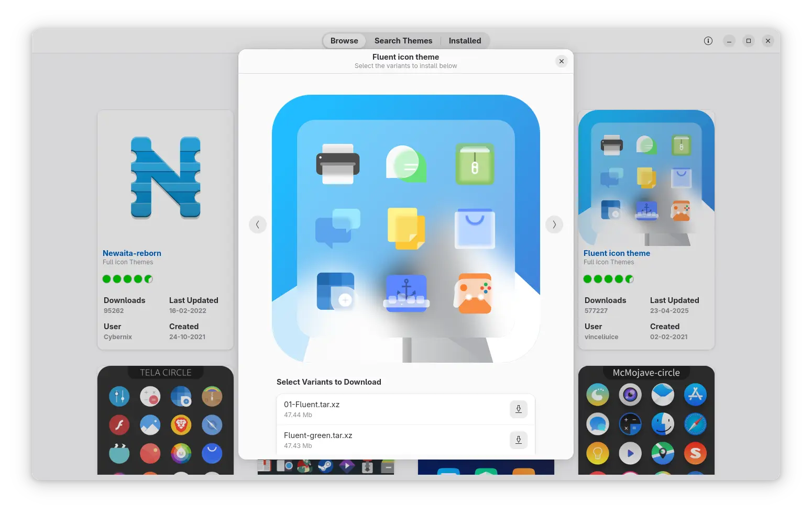
Task: Open the Fluent icon theme card title
Action: coord(617,253)
